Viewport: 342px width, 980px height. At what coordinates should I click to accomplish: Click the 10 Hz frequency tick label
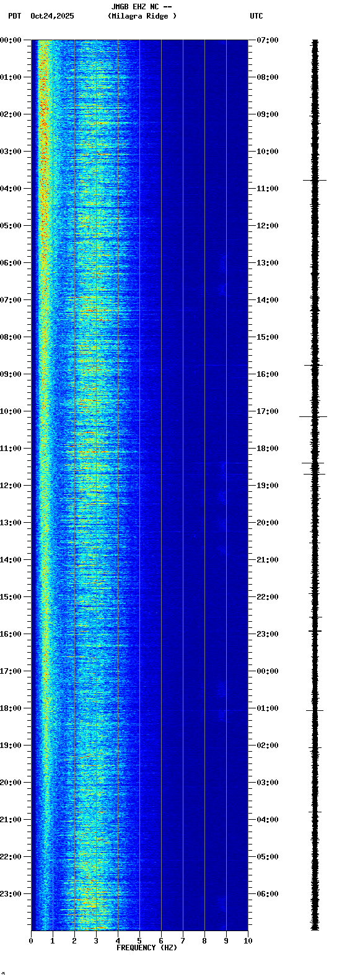click(248, 941)
